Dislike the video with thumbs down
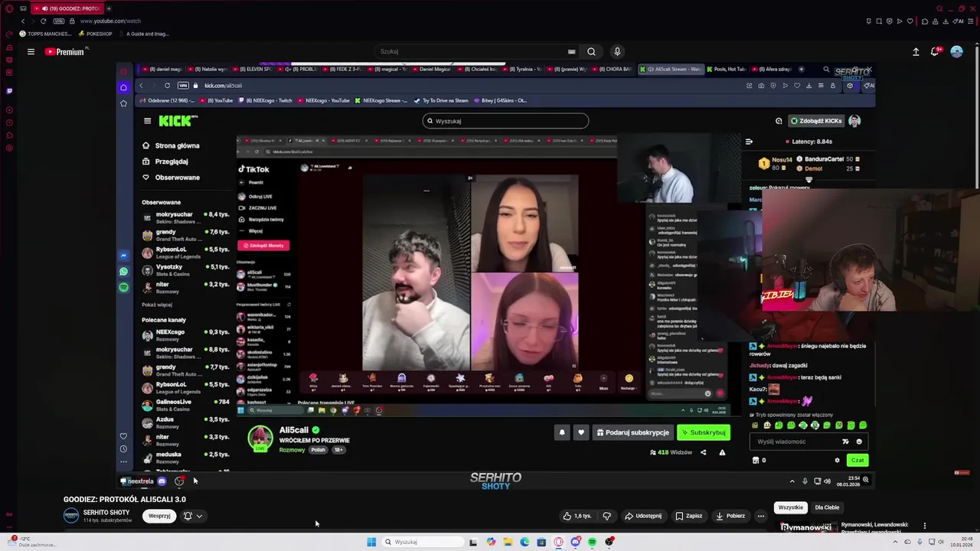Viewport: 980px width, 551px height. tap(606, 516)
